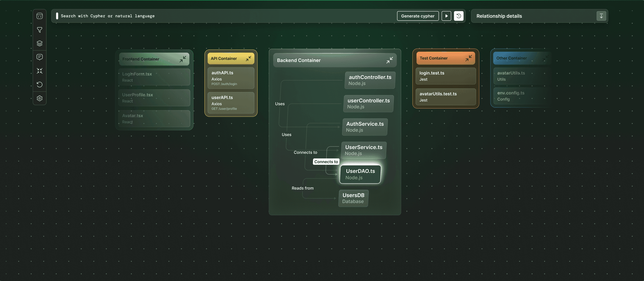Image resolution: width=644 pixels, height=281 pixels.
Task: Click the highlighted Connects to label
Action: point(326,162)
